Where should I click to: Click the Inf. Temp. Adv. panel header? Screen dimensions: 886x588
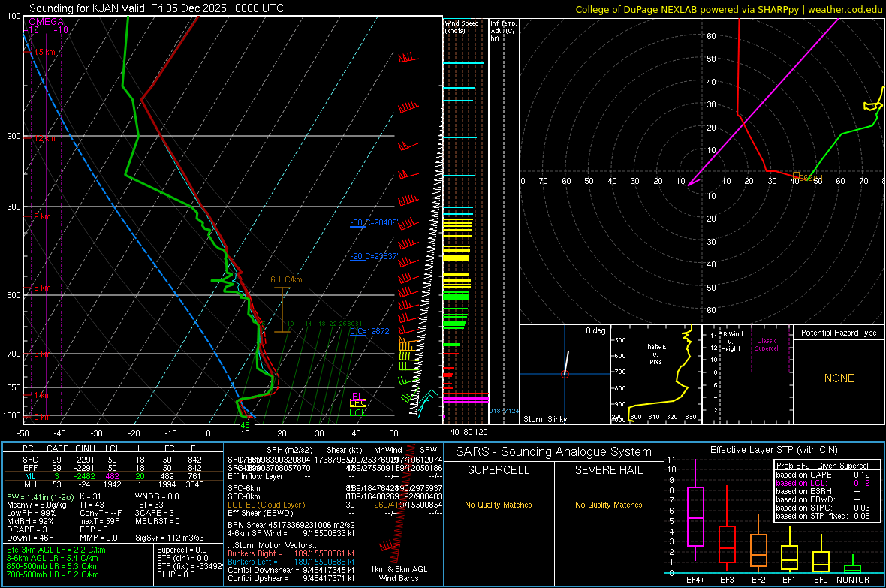503,31
